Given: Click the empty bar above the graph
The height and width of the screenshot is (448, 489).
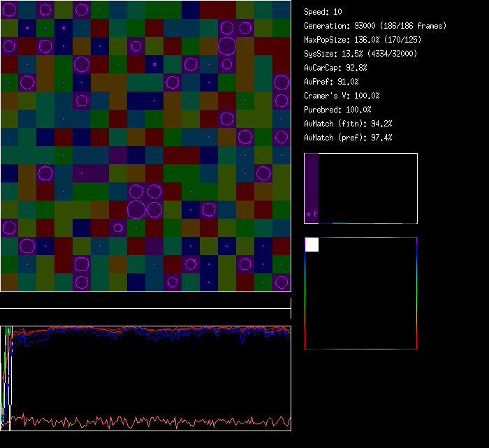Looking at the screenshot, I should click(x=145, y=302).
